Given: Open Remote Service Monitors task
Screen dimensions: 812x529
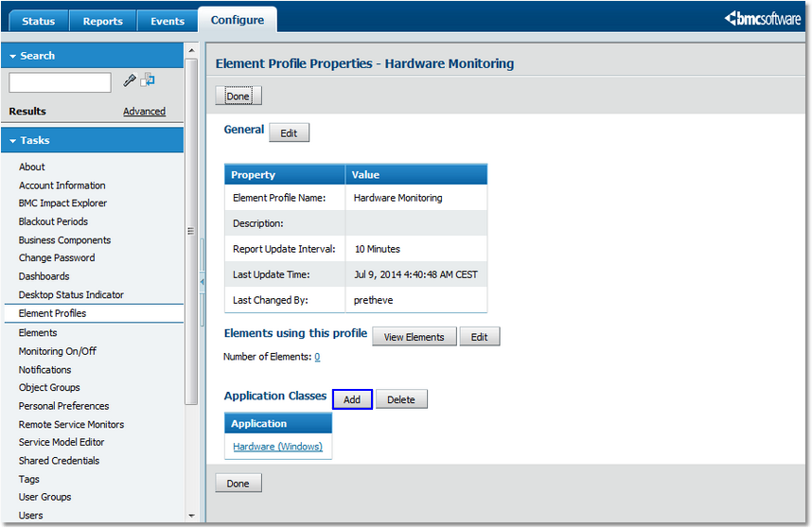Looking at the screenshot, I should point(72,425).
